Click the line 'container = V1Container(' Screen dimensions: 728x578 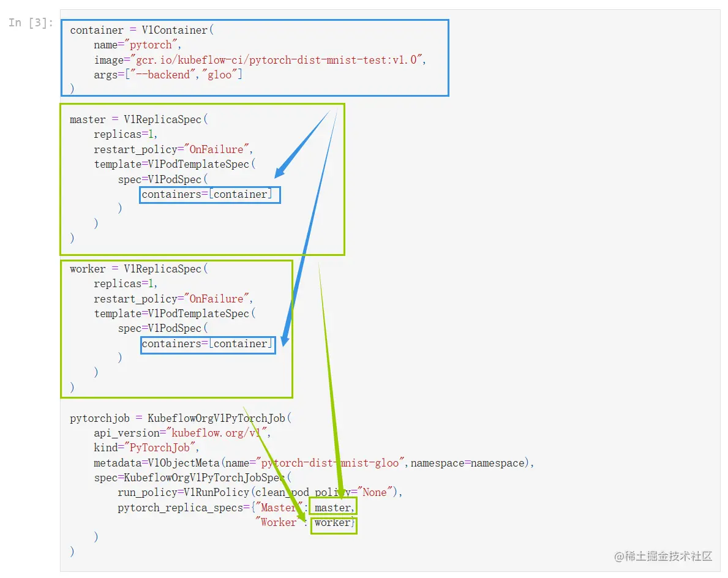pyautogui.click(x=141, y=30)
